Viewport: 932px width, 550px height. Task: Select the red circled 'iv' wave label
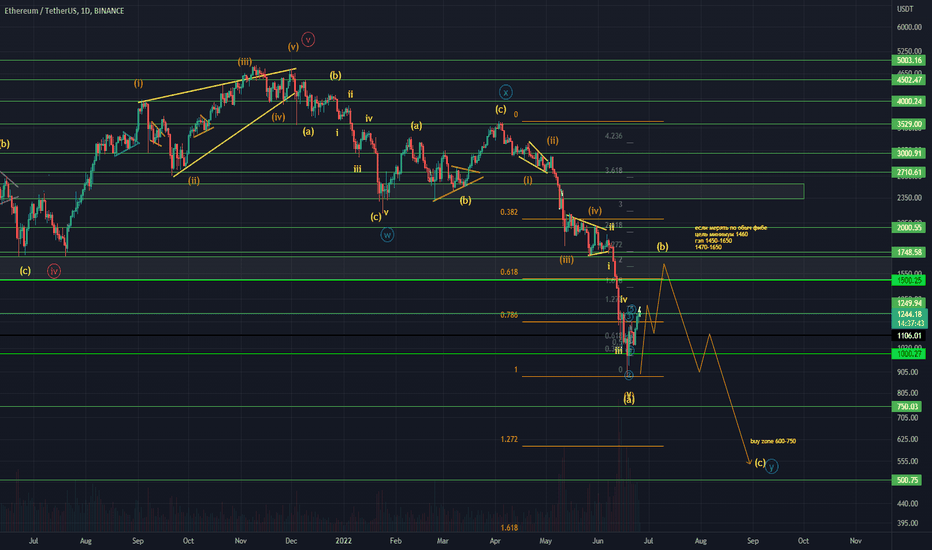coord(54,271)
